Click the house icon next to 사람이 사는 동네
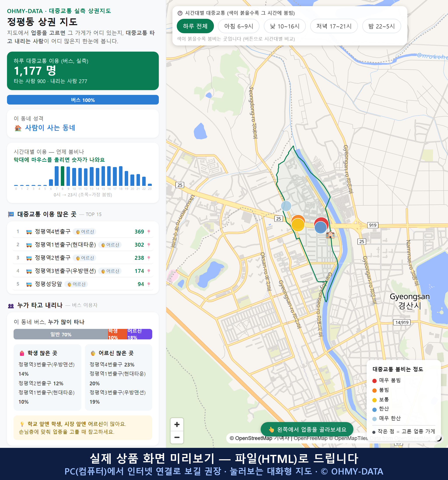 point(18,128)
